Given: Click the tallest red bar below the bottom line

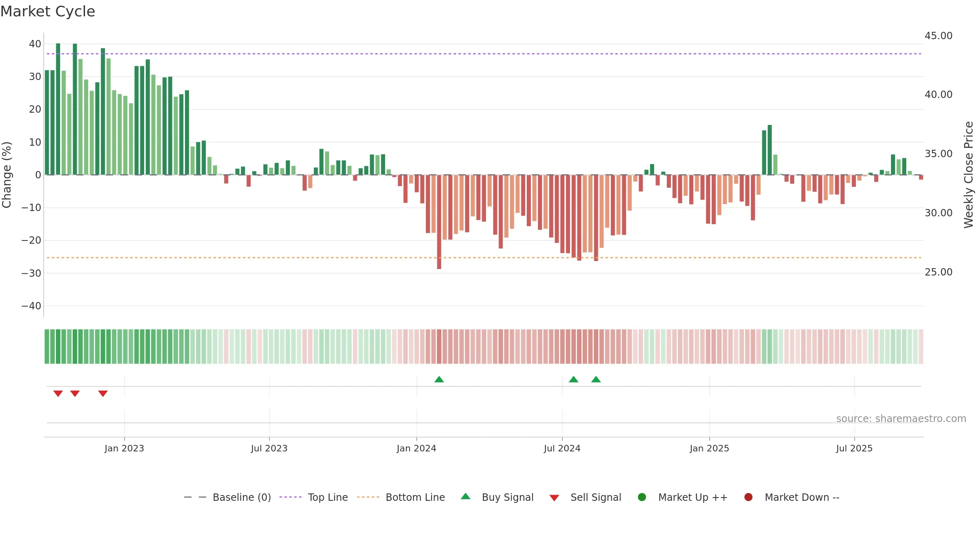Looking at the screenshot, I should point(439,222).
